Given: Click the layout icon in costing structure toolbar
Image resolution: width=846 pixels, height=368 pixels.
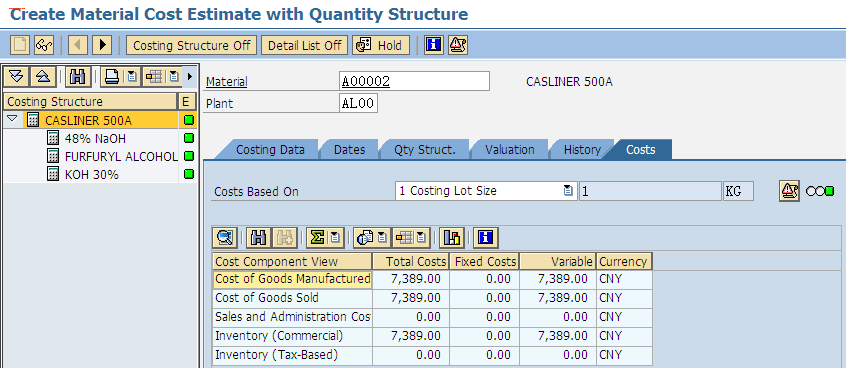Looking at the screenshot, I should [x=154, y=77].
